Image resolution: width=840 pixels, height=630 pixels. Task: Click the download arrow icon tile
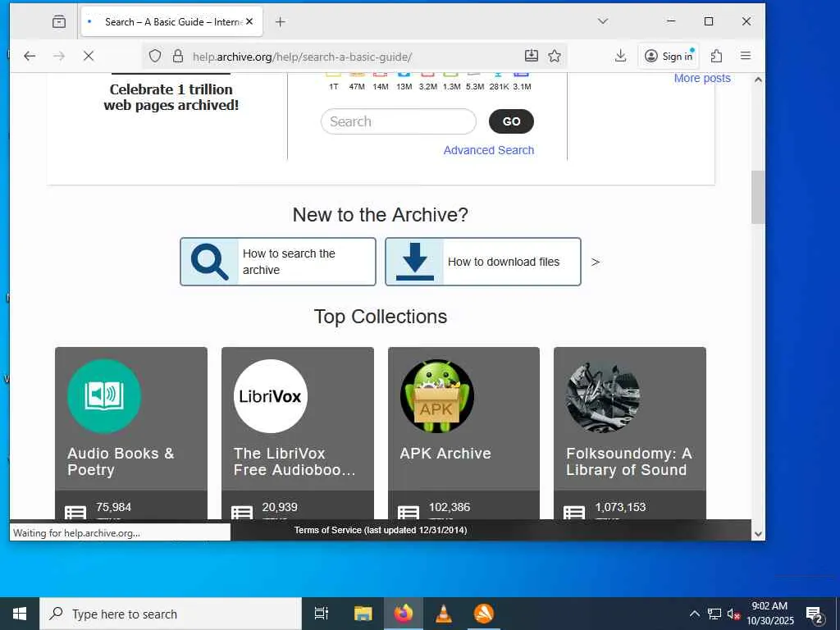pyautogui.click(x=414, y=262)
